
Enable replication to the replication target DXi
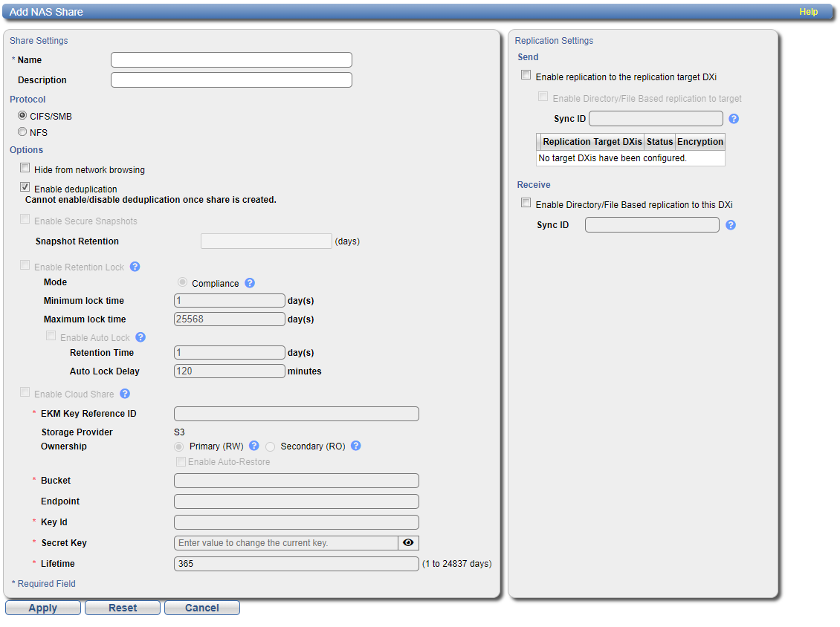click(526, 76)
